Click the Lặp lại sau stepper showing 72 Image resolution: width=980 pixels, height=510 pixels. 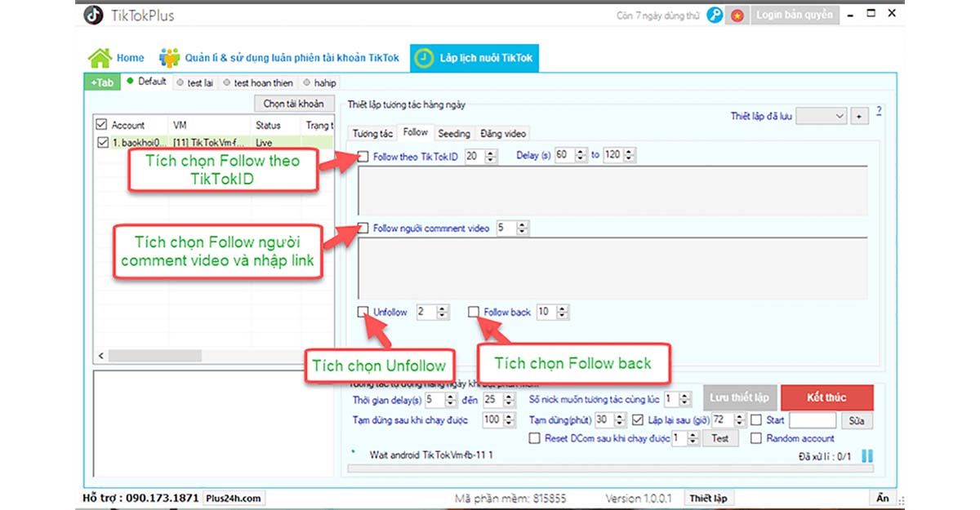[x=729, y=421]
